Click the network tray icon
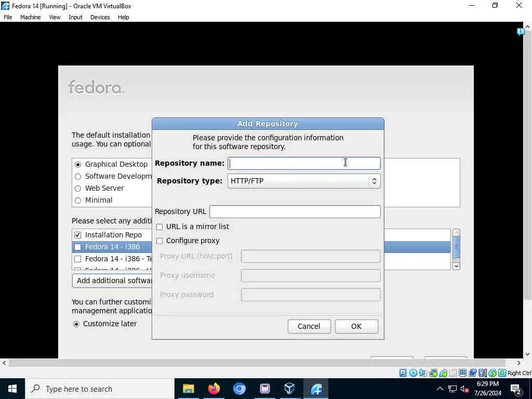This screenshot has width=532, height=399. (x=453, y=389)
